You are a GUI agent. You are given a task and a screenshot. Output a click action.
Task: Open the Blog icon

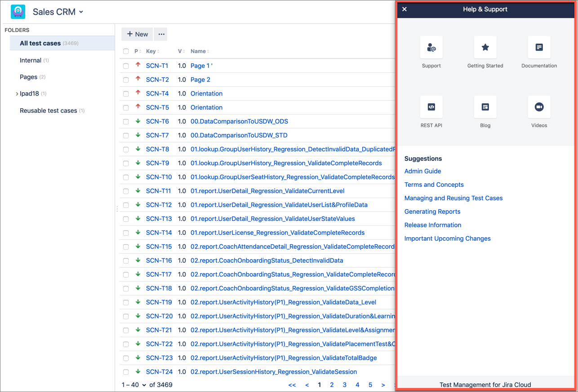coord(485,107)
